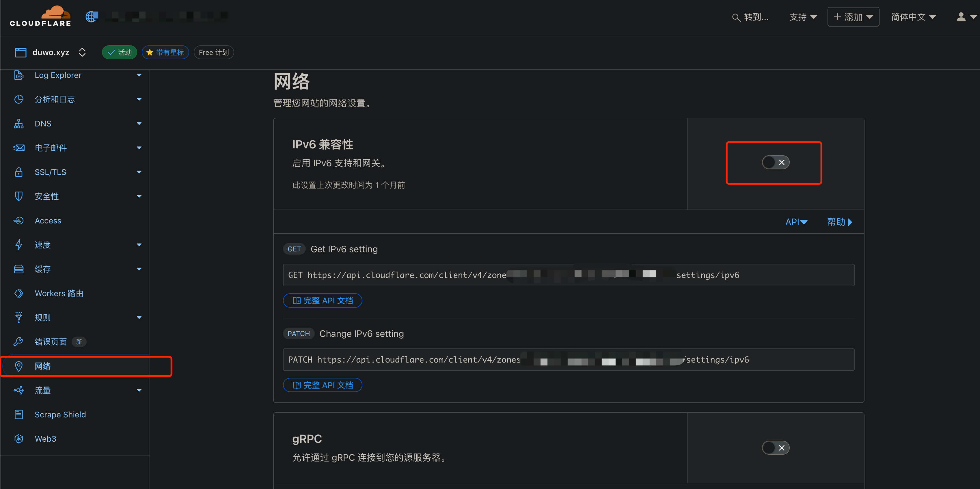
Task: Click the GET ipv6 API URL box
Action: (x=568, y=275)
